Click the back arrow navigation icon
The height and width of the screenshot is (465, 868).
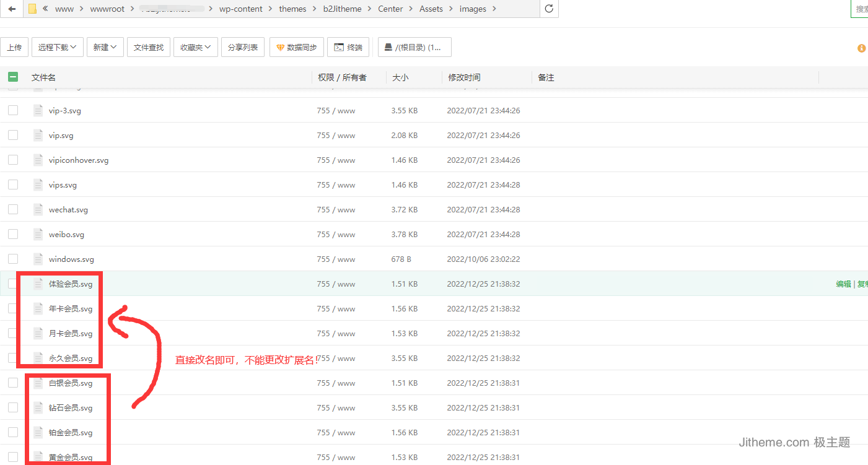pos(12,9)
